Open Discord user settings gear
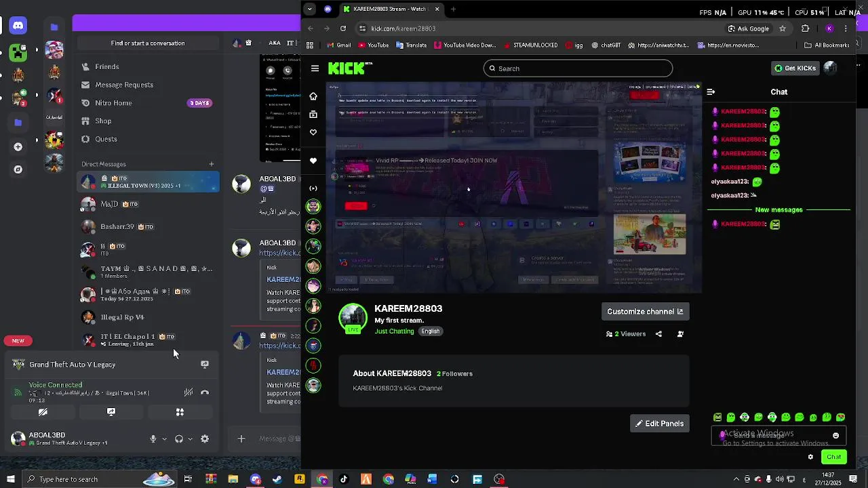868x488 pixels. [205, 439]
